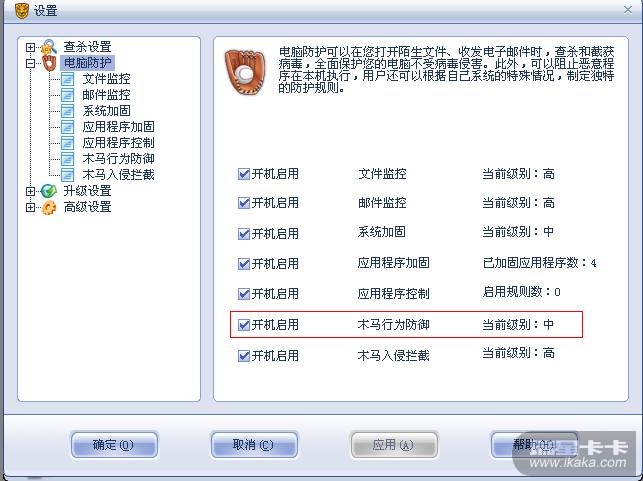Close the 设置 dialog window
This screenshot has width=643, height=481.
pos(628,9)
